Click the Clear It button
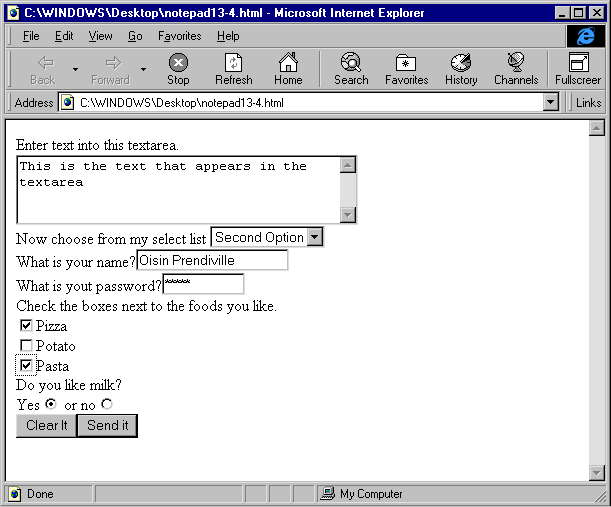 [x=46, y=426]
